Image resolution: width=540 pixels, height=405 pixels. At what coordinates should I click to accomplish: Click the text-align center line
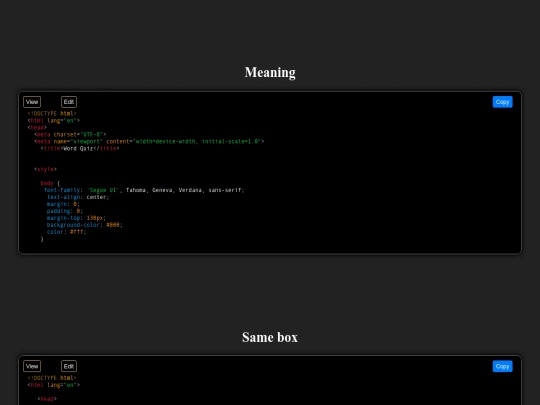(x=78, y=197)
